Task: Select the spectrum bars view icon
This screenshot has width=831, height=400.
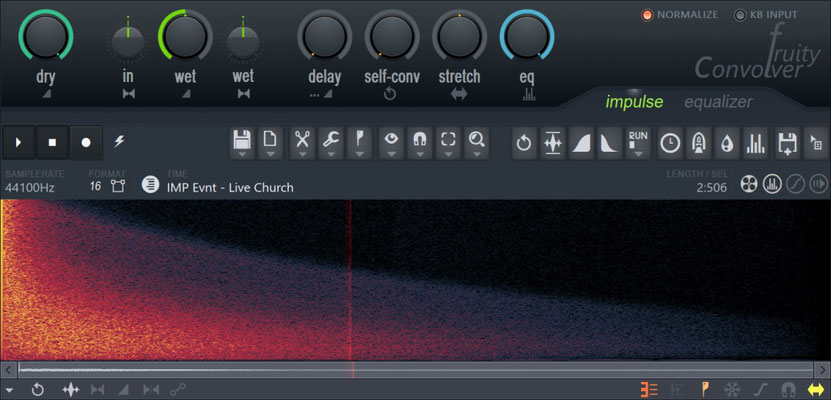Action: (772, 184)
